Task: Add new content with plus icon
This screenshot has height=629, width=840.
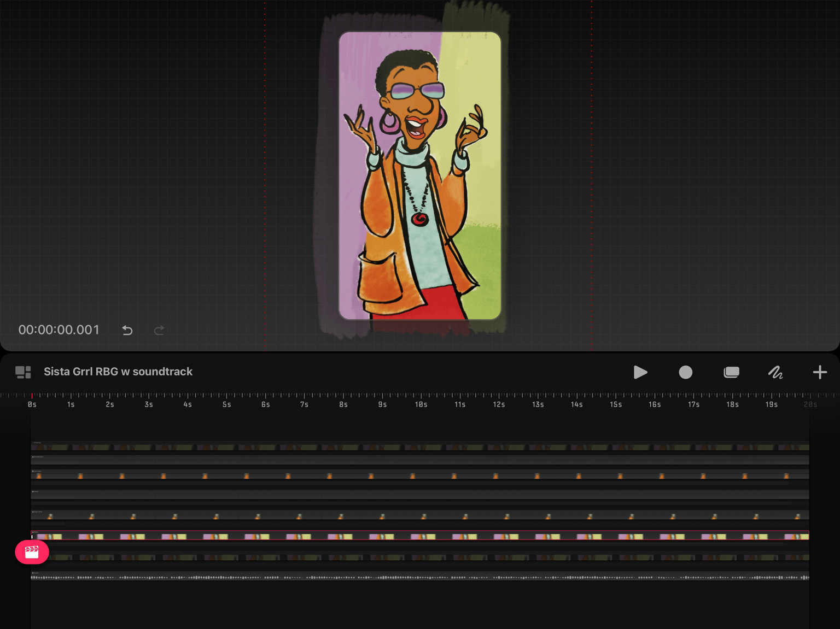Action: [x=820, y=372]
